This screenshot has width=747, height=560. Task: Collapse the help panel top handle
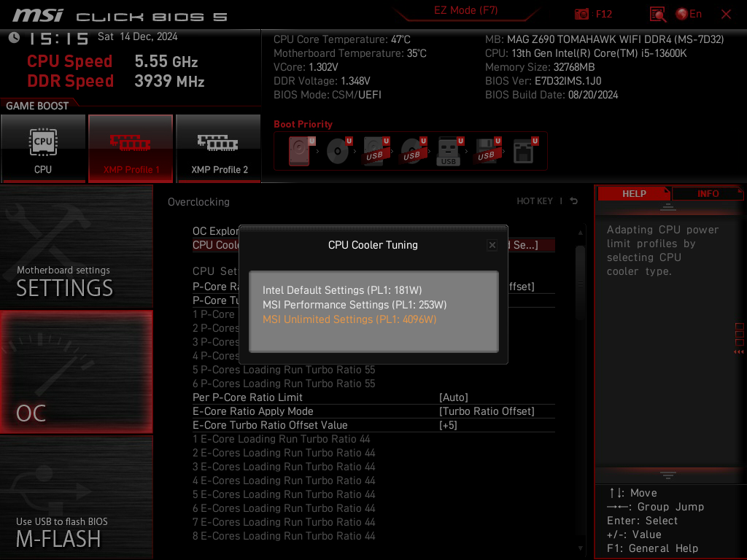tap(668, 206)
